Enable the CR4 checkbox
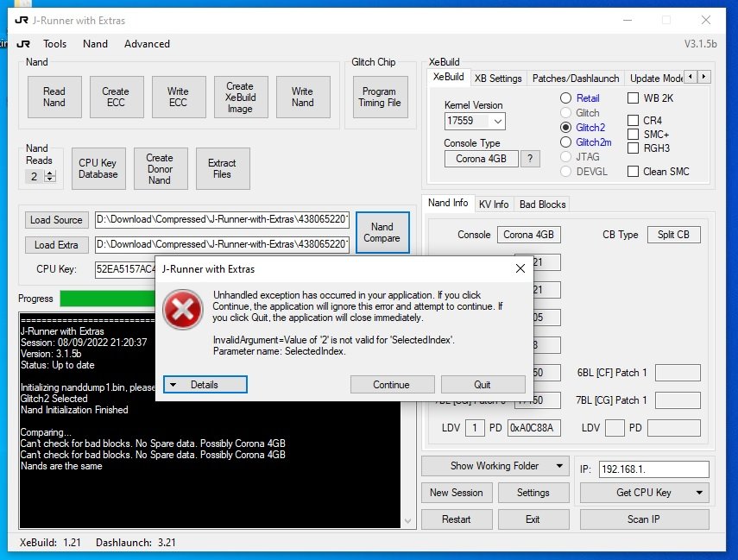This screenshot has height=560, width=738. click(633, 120)
